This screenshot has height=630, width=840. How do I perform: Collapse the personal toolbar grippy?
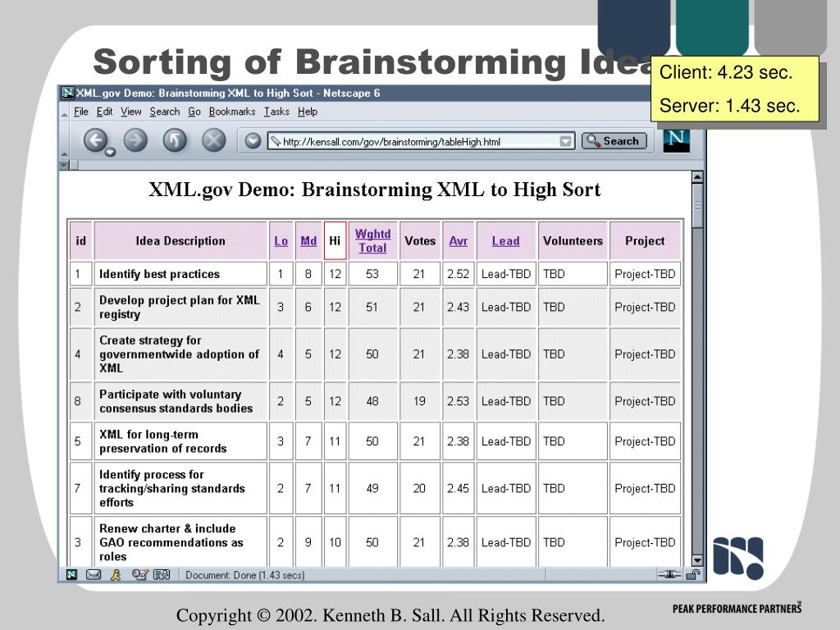(64, 165)
